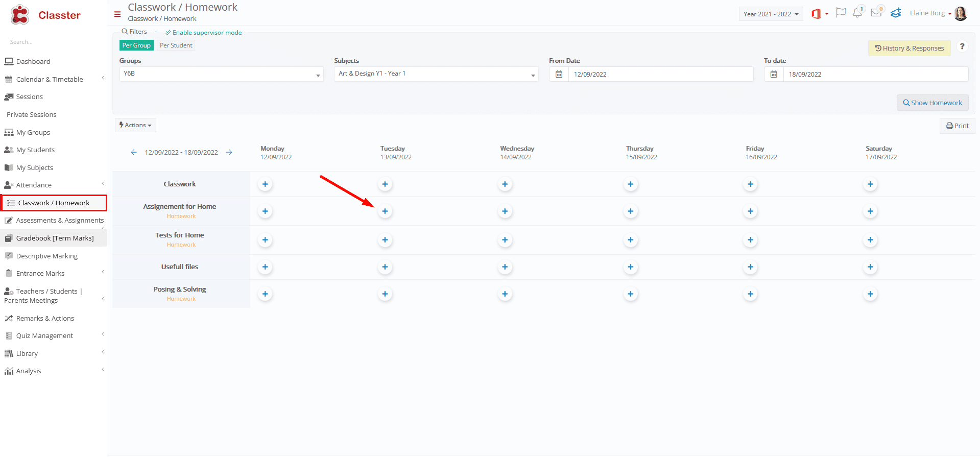
Task: Open Elaine Borg user menu
Action: [x=930, y=13]
